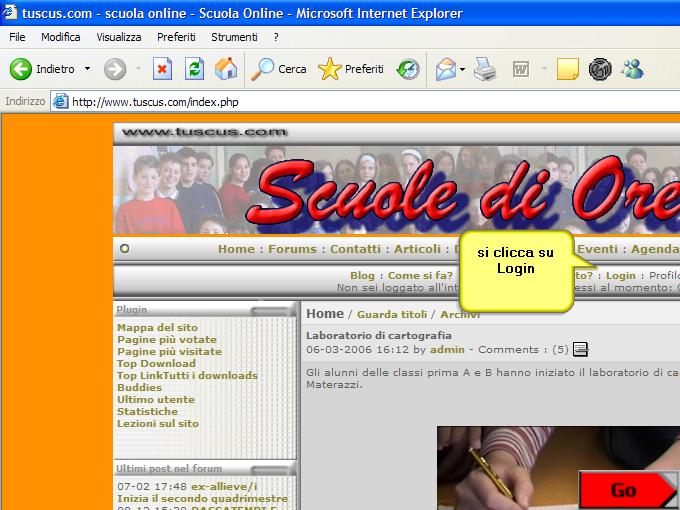This screenshot has height=510, width=680.
Task: Click the page icon in the address bar
Action: [x=61, y=101]
